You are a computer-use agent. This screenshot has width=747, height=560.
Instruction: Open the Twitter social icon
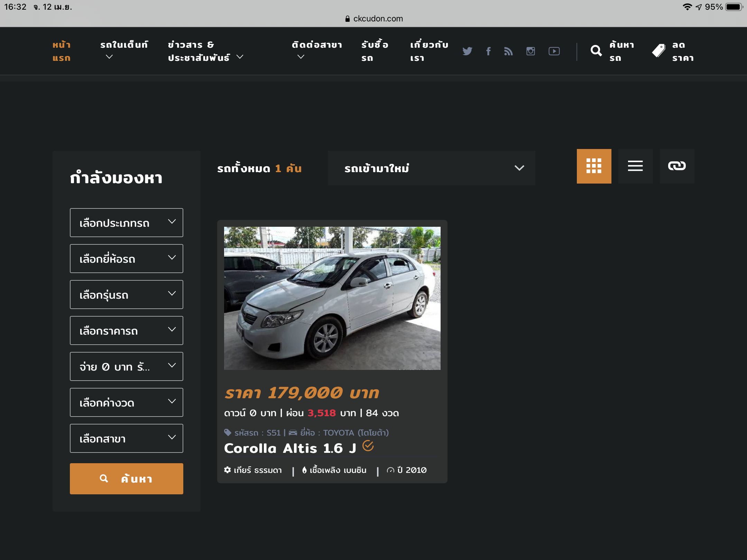click(x=467, y=51)
